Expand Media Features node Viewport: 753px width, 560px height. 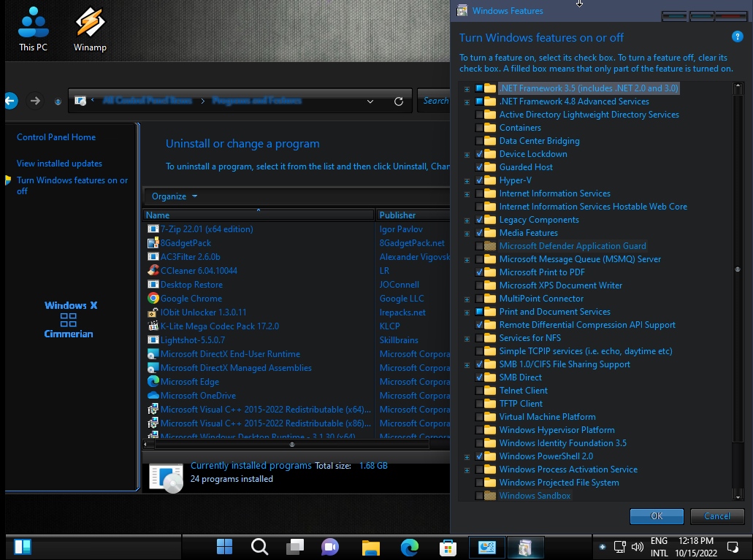(x=467, y=234)
